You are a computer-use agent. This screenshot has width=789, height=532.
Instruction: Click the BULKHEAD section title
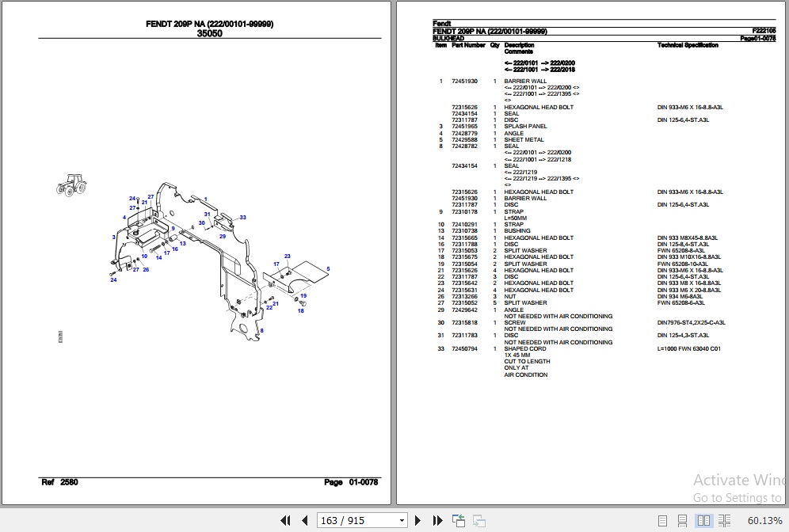coord(448,38)
